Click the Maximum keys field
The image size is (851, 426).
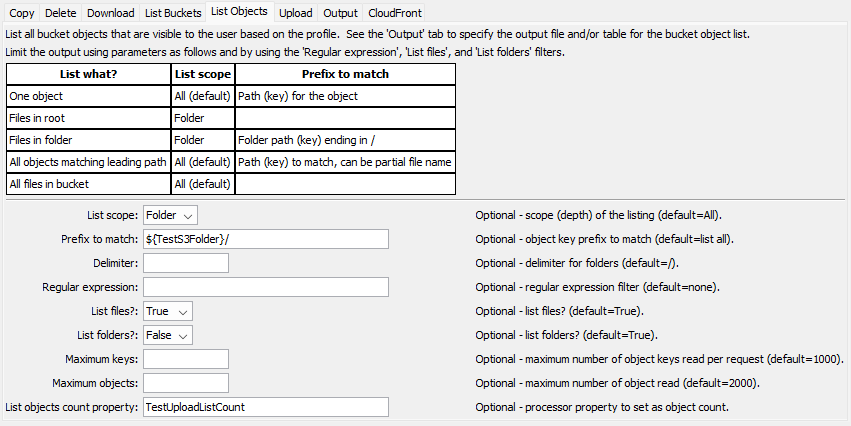[x=186, y=359]
